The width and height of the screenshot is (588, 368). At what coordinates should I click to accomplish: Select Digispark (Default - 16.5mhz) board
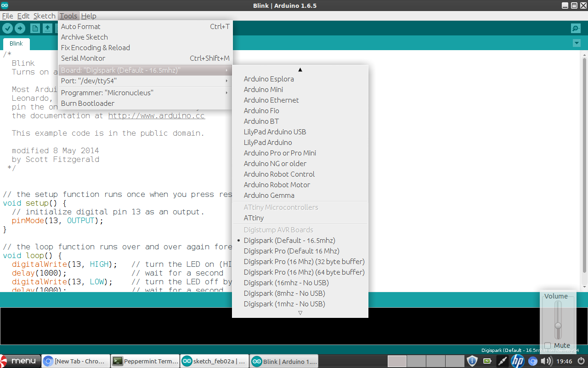coord(300,240)
